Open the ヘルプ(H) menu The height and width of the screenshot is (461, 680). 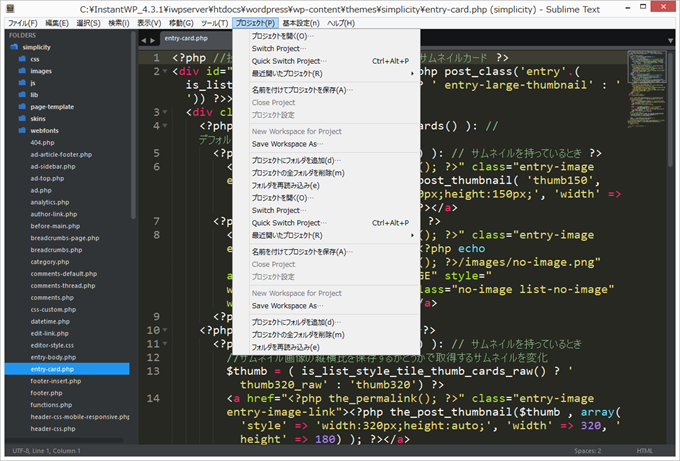[340, 23]
